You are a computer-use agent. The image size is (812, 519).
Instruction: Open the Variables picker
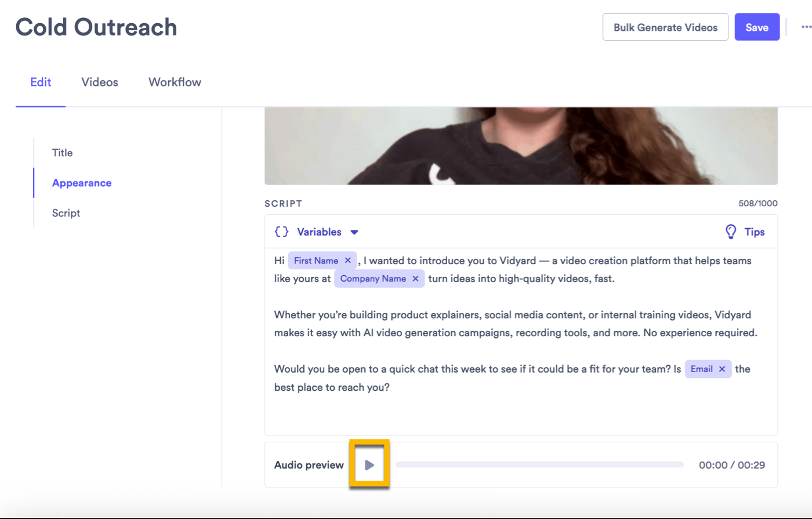click(x=319, y=232)
